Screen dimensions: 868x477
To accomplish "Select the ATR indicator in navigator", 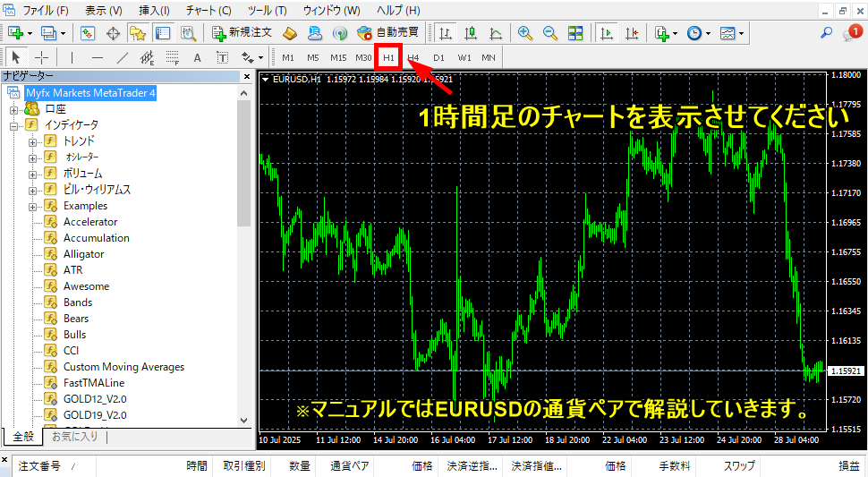I will click(72, 270).
